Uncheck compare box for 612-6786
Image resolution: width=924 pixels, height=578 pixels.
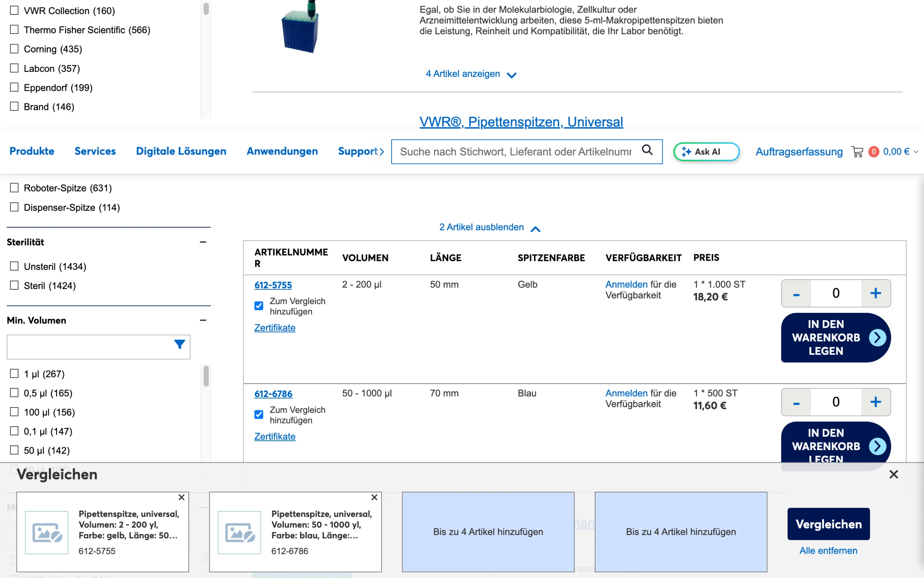(x=259, y=414)
